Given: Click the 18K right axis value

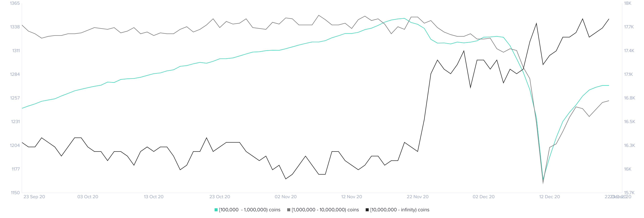Looking at the screenshot, I should (628, 3).
